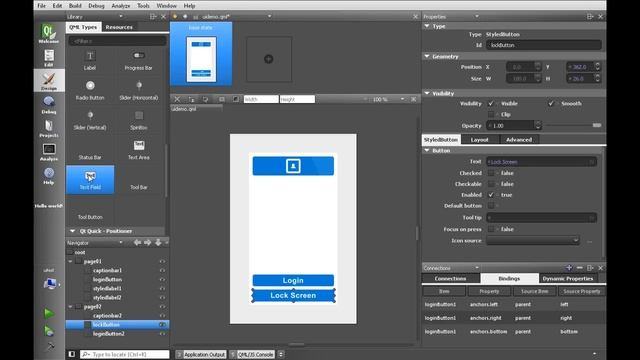Image resolution: width=640 pixels, height=360 pixels.
Task: Switch to Dynamic Properties tab
Action: [568, 278]
